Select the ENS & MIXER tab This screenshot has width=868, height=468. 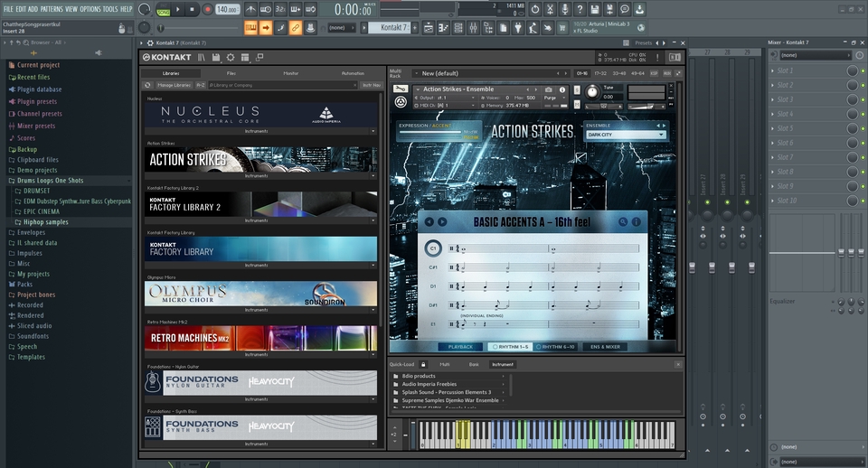pyautogui.click(x=605, y=347)
